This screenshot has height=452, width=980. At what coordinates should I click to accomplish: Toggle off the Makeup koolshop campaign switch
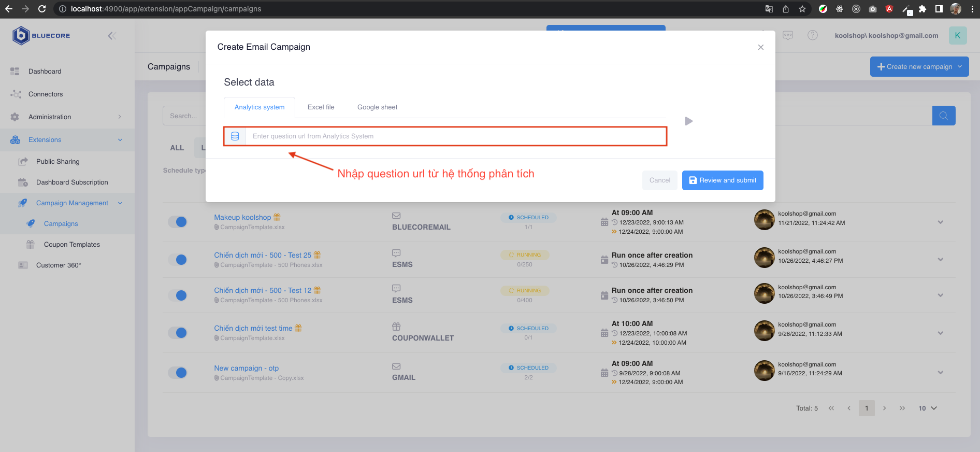178,222
